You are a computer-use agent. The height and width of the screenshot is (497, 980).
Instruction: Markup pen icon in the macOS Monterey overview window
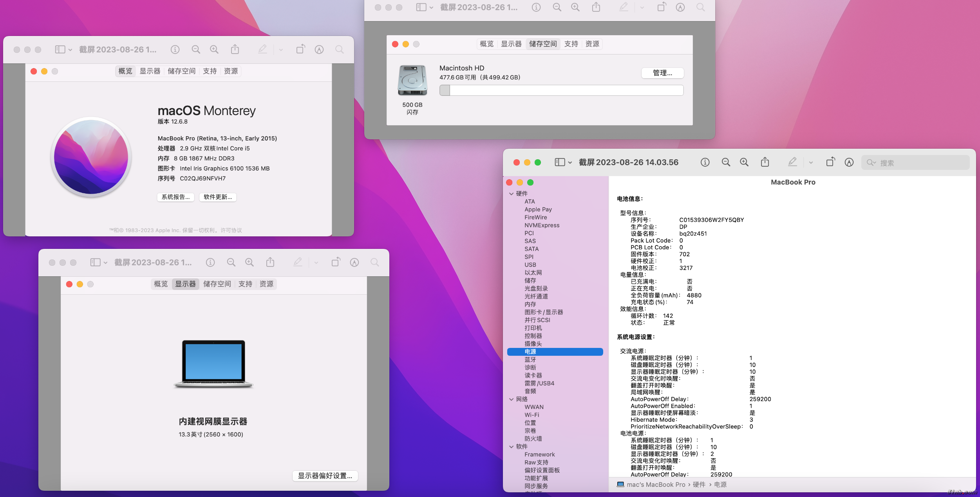(262, 49)
